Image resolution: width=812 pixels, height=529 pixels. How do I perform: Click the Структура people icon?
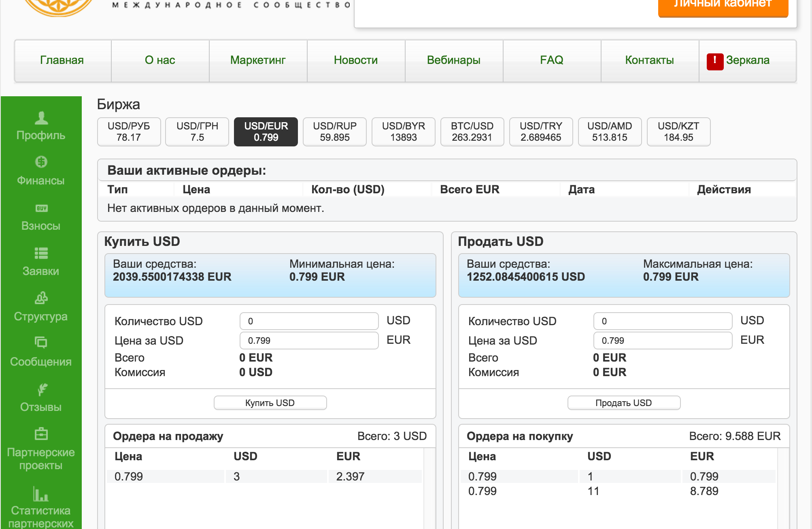click(41, 298)
